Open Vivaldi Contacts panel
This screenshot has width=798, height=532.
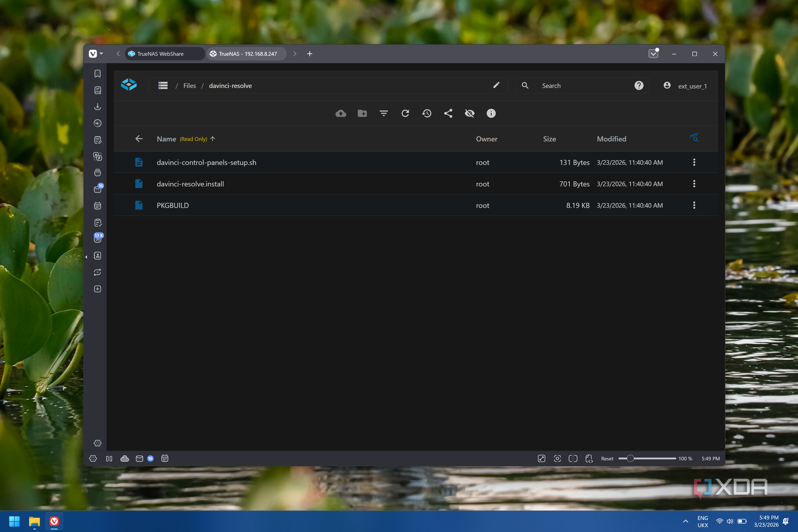[x=97, y=255]
